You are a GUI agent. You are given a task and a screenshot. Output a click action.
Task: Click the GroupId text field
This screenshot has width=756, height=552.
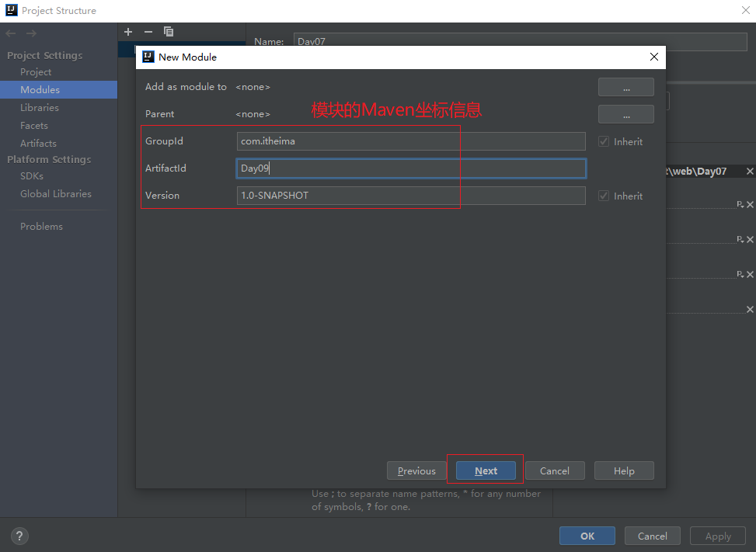(x=410, y=141)
